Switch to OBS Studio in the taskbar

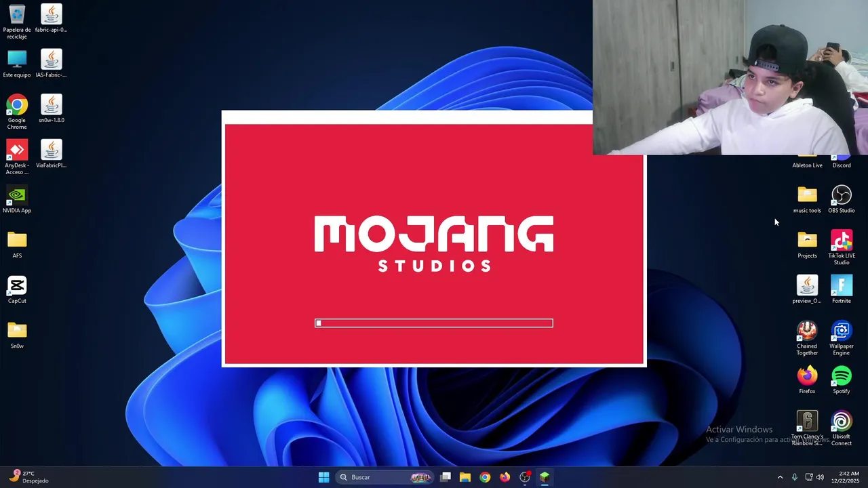(525, 477)
